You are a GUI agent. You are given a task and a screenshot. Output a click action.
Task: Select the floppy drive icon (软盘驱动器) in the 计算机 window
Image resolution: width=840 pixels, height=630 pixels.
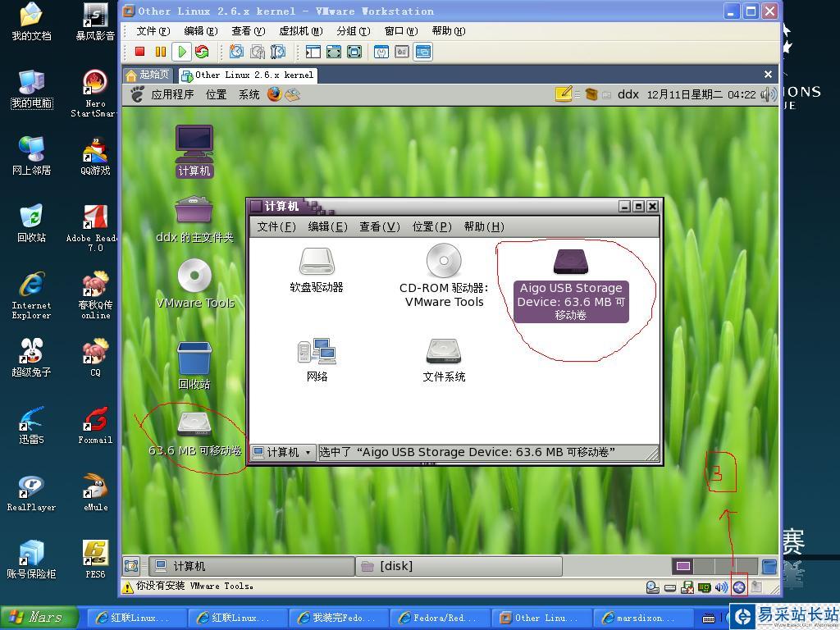316,270
